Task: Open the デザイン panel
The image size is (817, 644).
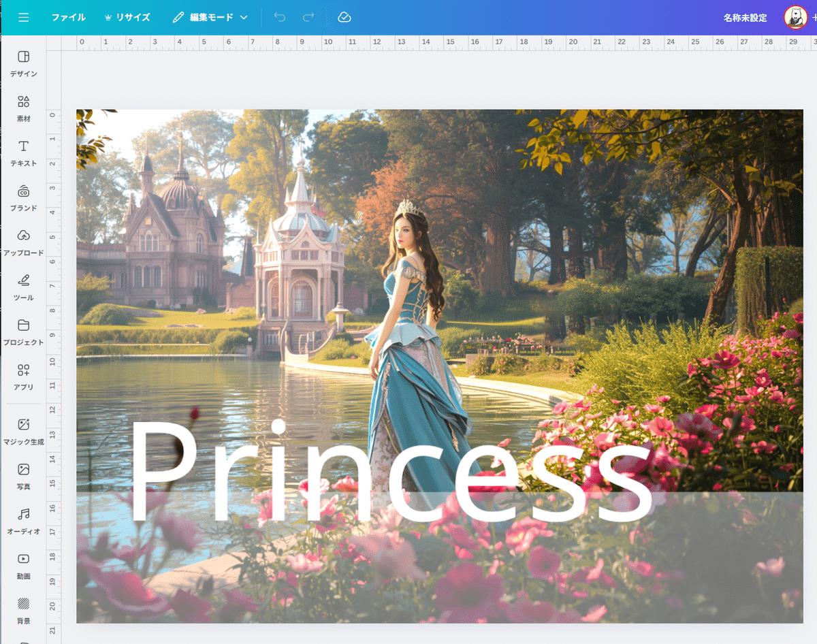Action: click(24, 63)
